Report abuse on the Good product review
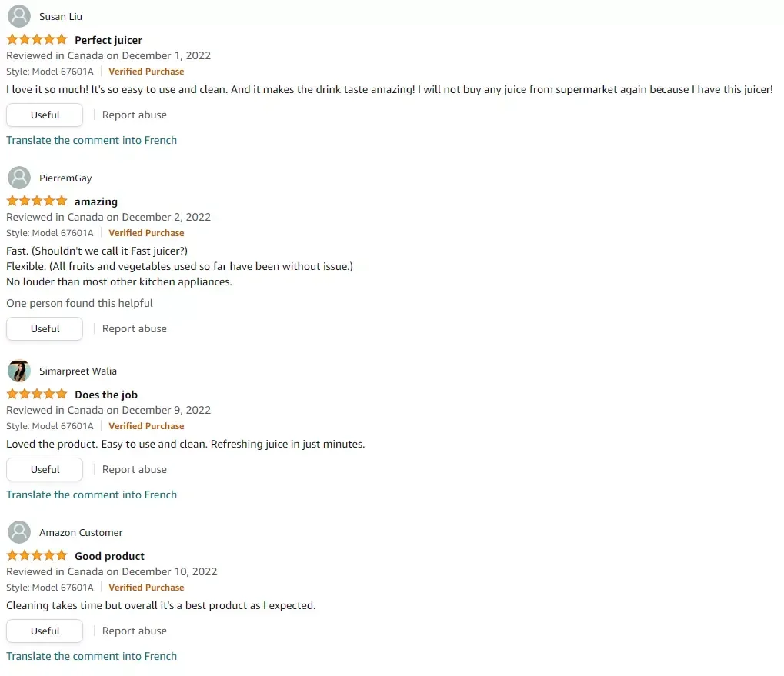Image resolution: width=784 pixels, height=676 pixels. 135,631
